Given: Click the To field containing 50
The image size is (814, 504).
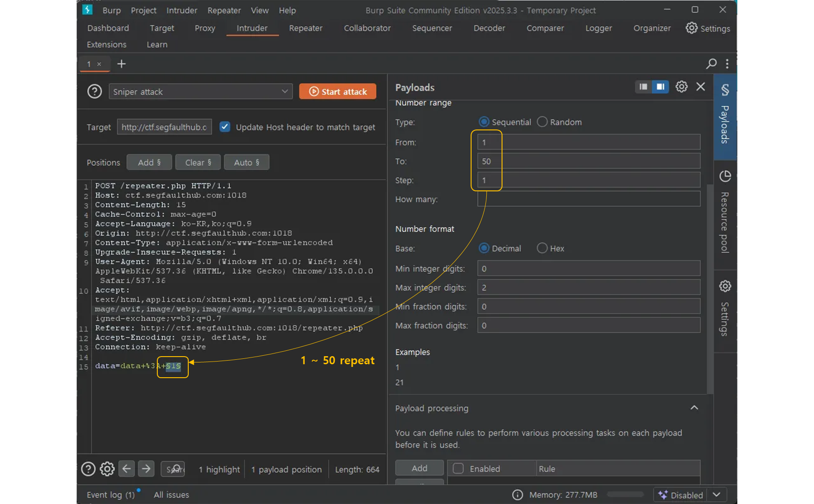Looking at the screenshot, I should (x=588, y=161).
